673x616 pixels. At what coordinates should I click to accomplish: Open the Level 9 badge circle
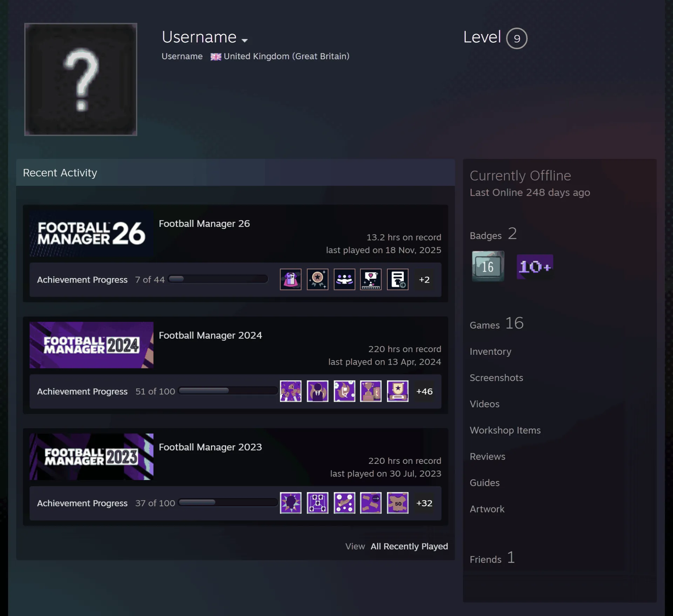click(517, 38)
